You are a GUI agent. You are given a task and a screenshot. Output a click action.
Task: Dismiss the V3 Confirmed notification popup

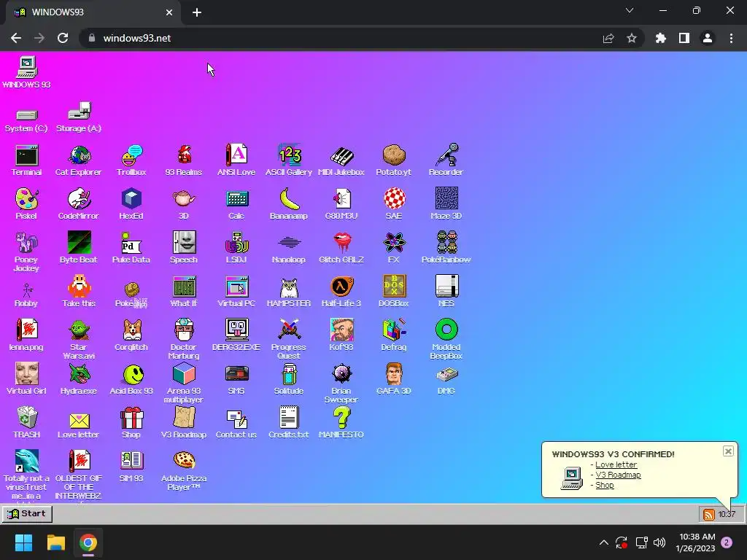728,451
